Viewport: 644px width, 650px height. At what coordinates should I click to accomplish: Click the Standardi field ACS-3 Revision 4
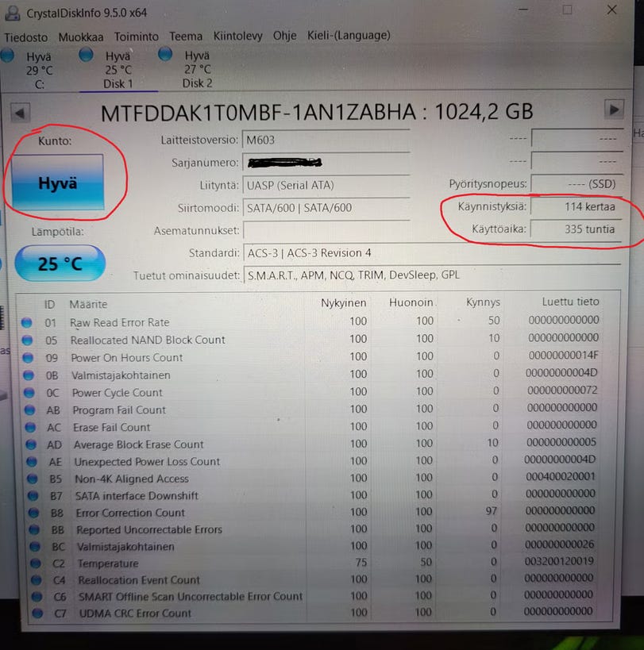(x=432, y=252)
